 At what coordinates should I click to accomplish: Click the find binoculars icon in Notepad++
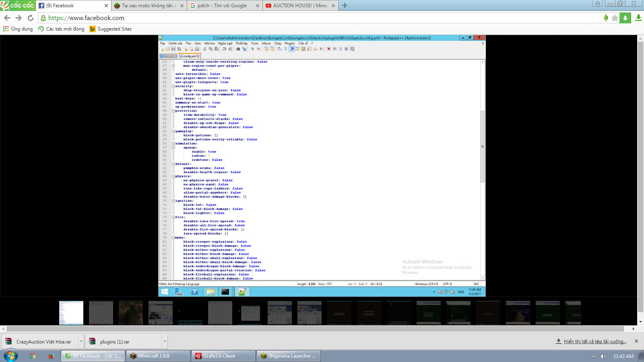pos(238,49)
